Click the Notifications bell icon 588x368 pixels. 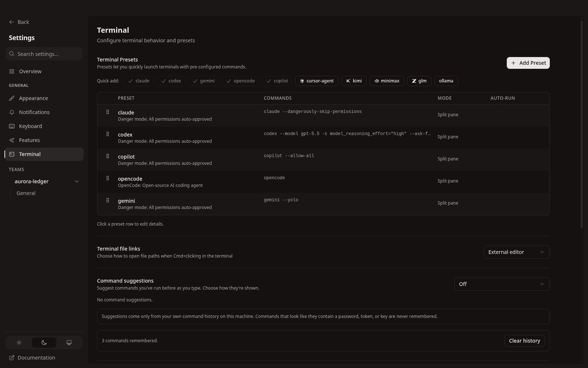point(12,112)
